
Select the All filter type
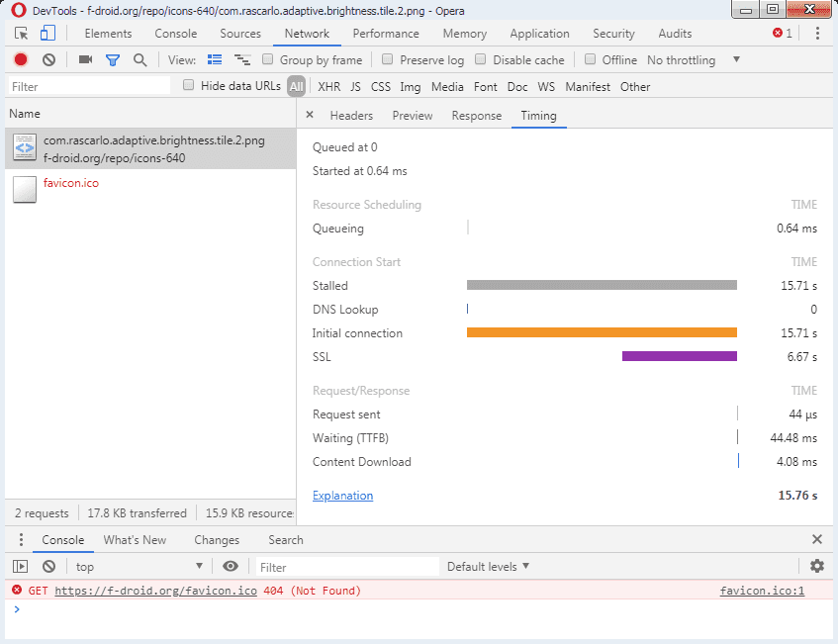click(x=296, y=87)
